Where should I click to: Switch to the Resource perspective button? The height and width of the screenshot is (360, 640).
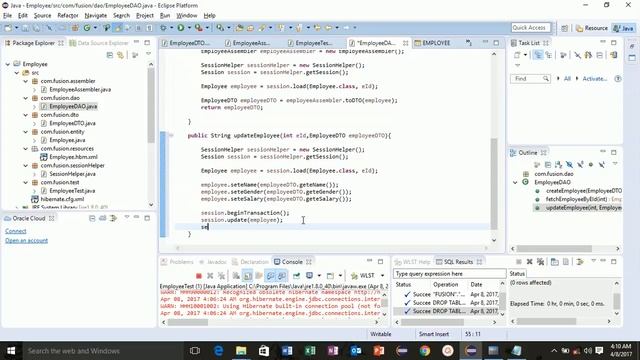pos(592,28)
